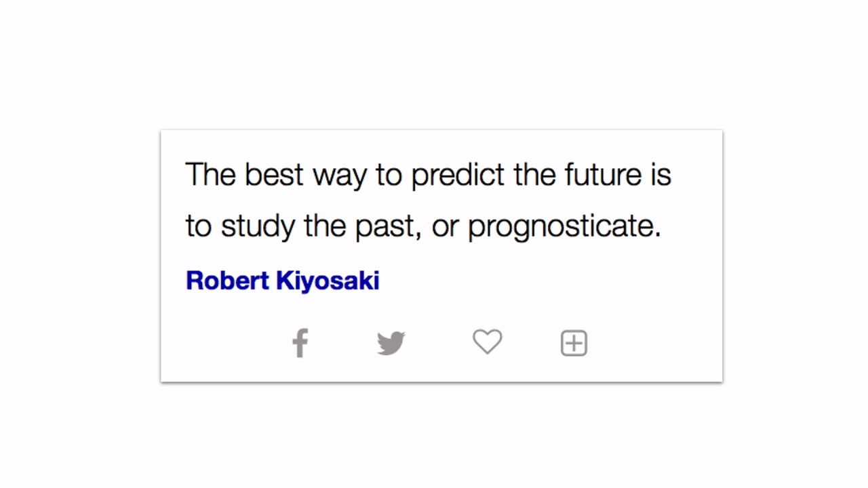Select the Facebook "f" share icon
868x488 pixels.
300,343
